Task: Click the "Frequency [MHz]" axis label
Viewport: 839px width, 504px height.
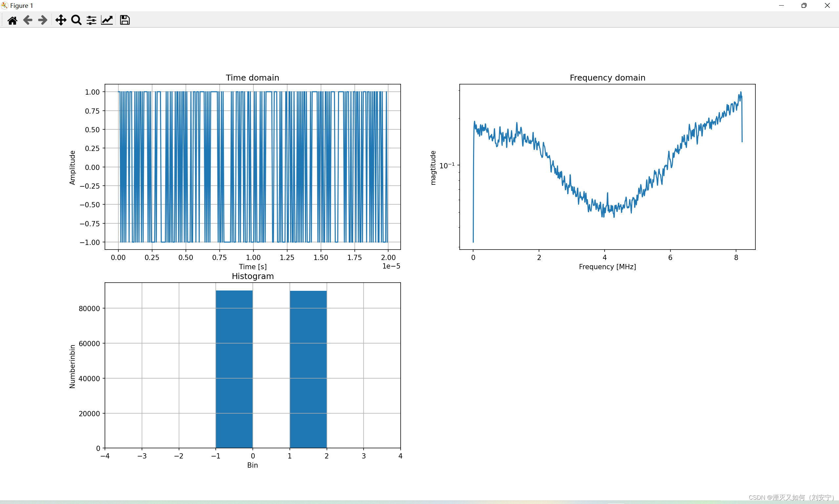Action: tap(607, 267)
